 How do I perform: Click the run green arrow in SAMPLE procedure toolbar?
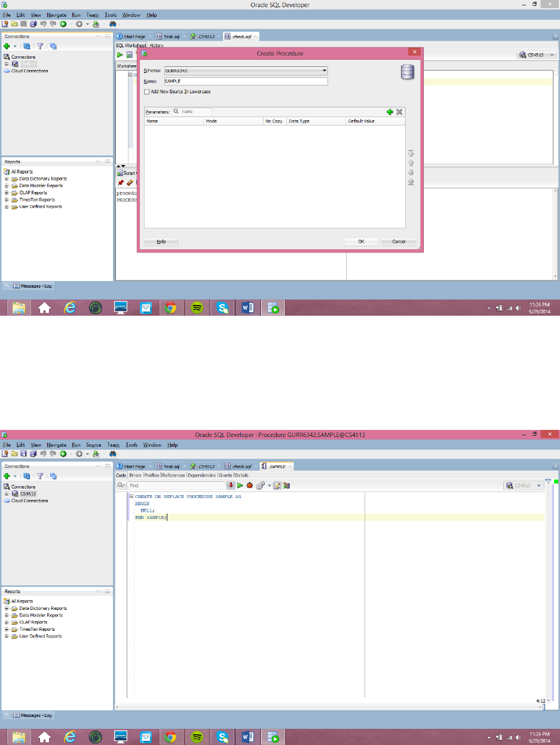click(x=240, y=486)
